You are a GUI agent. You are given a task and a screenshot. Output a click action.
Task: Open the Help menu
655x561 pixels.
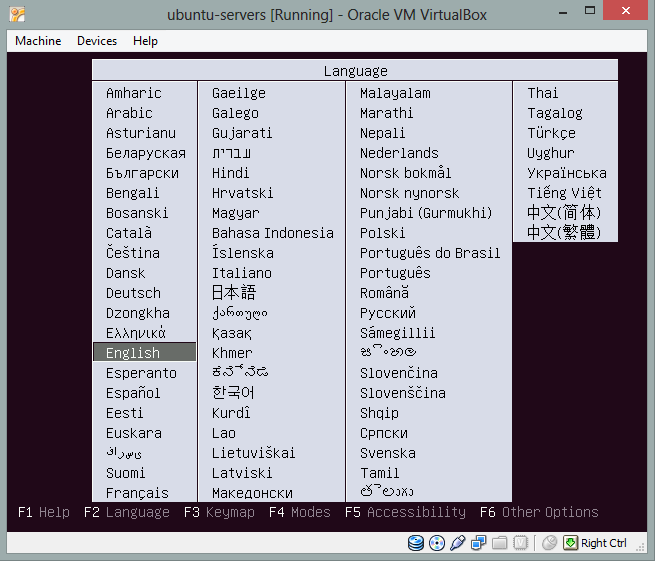pyautogui.click(x=145, y=41)
